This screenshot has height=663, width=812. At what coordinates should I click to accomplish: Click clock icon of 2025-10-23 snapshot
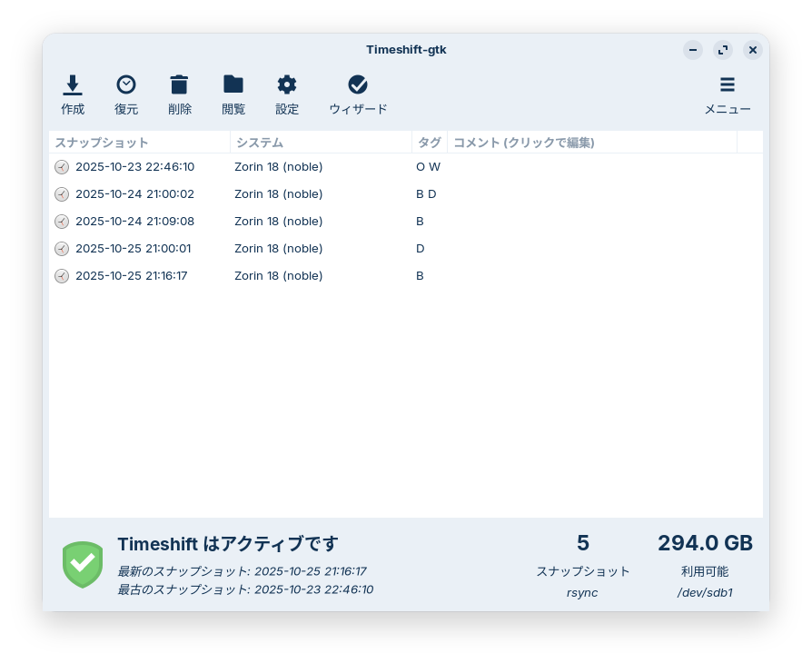click(x=62, y=167)
